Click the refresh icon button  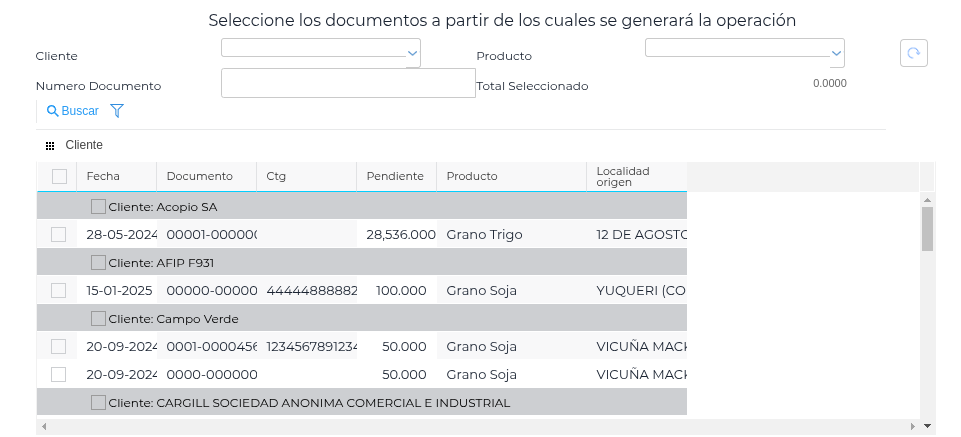(913, 53)
